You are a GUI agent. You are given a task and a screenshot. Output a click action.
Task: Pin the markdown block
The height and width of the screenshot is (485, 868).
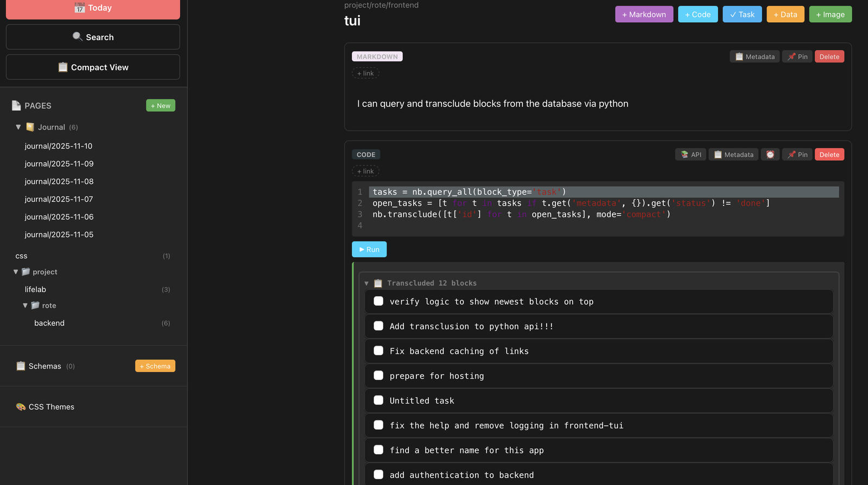(797, 56)
